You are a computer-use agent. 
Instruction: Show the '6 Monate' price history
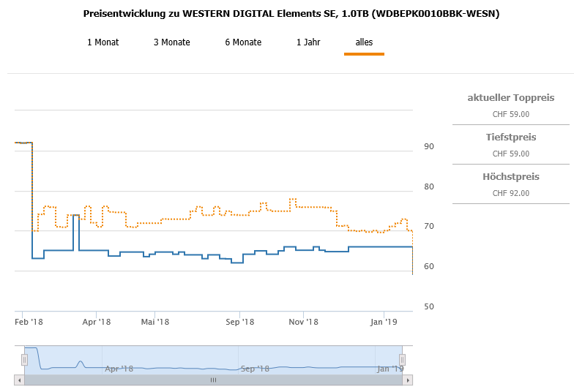click(x=243, y=42)
